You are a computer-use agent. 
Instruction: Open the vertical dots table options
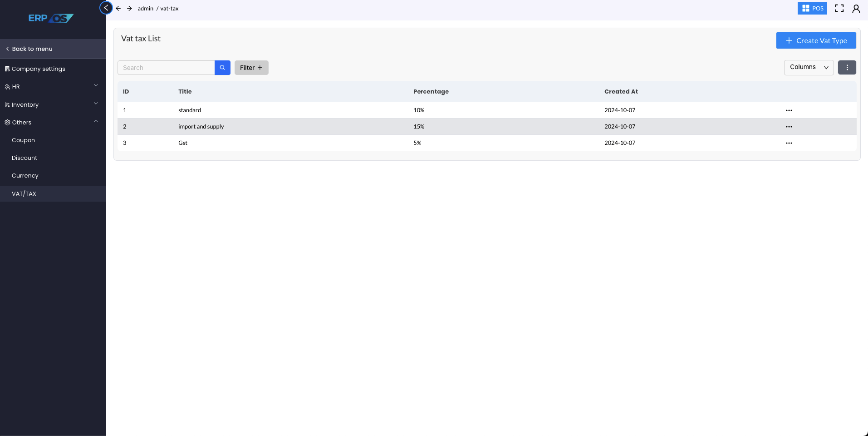point(847,67)
